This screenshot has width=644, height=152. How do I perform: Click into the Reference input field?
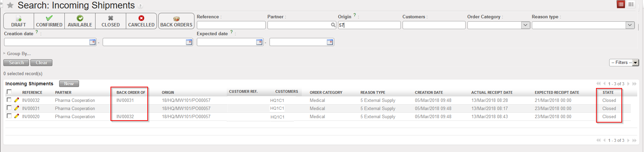click(231, 25)
